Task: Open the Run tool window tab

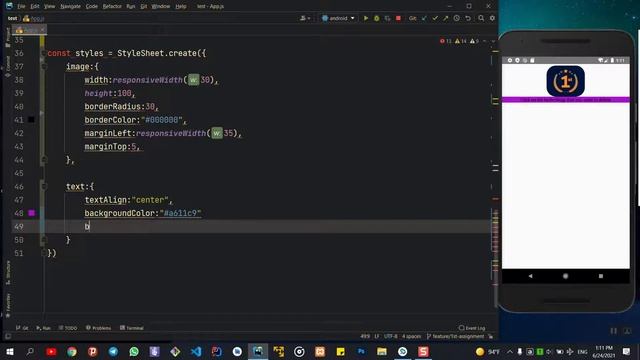Action: click(x=43, y=328)
